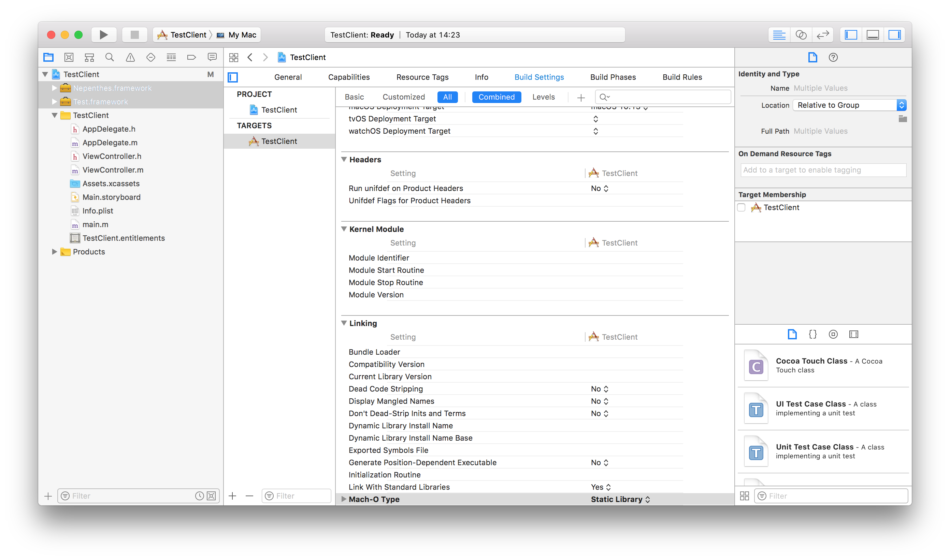Switch to Levels settings view
The image size is (950, 560).
tap(543, 97)
